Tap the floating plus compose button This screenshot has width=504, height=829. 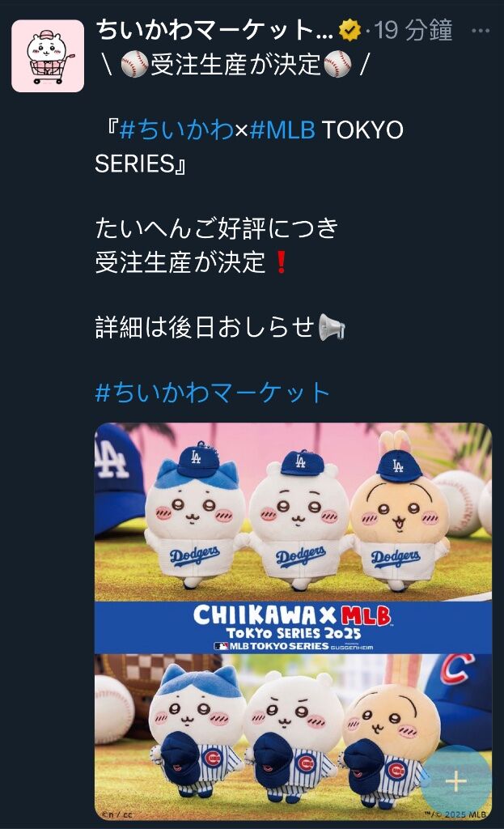click(x=456, y=782)
